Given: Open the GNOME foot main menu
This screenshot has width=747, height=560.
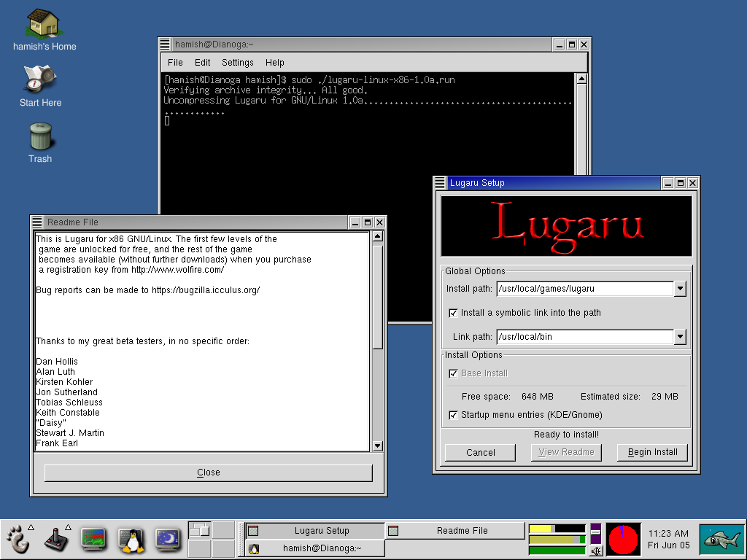Looking at the screenshot, I should point(18,539).
